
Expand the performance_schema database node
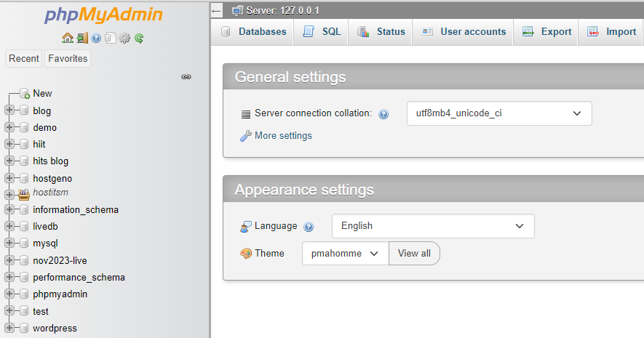point(9,277)
